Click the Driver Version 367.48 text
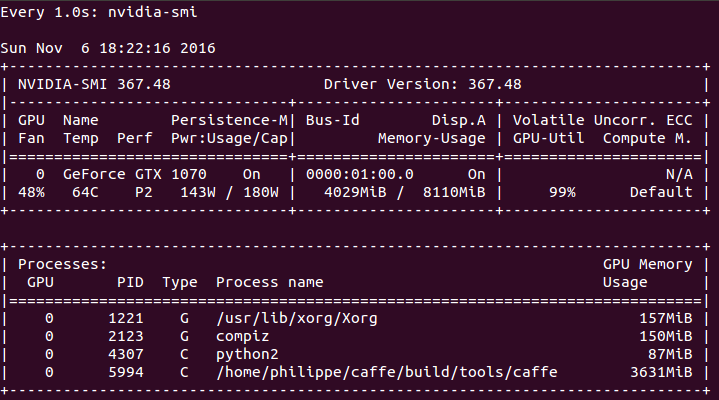This screenshot has width=719, height=400. [x=422, y=84]
